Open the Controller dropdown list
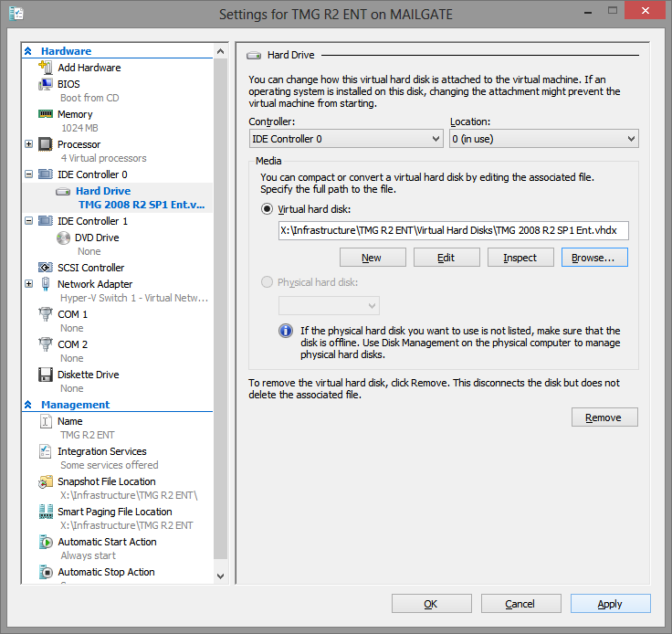Image resolution: width=672 pixels, height=634 pixels. (x=346, y=139)
